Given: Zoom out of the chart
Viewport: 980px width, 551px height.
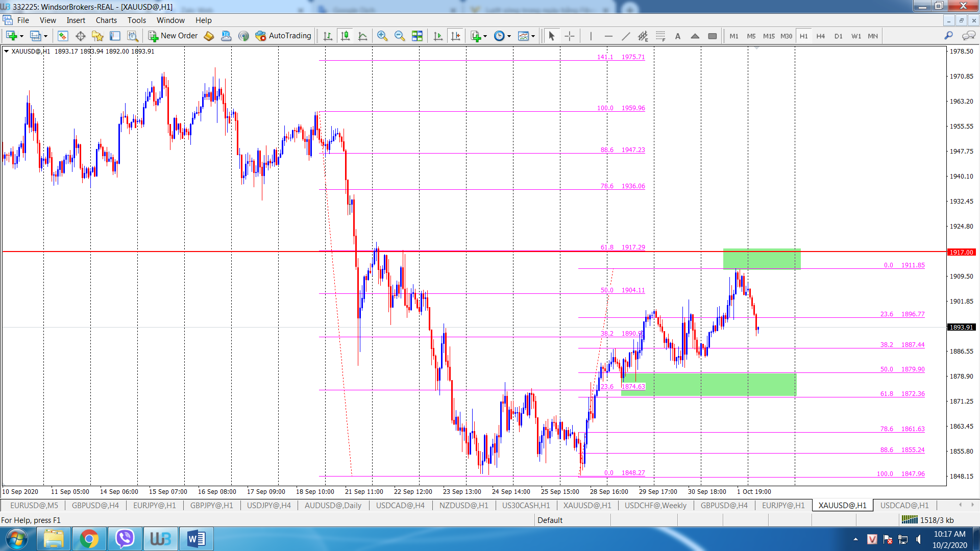Looking at the screenshot, I should pyautogui.click(x=399, y=36).
